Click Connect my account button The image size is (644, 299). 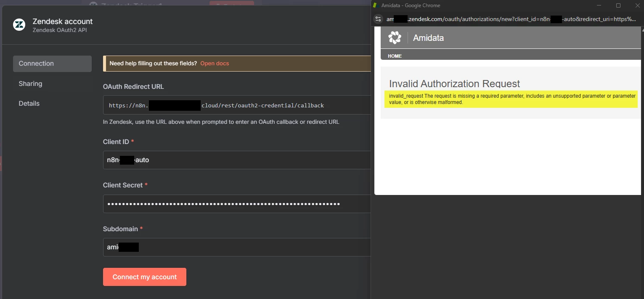[145, 277]
